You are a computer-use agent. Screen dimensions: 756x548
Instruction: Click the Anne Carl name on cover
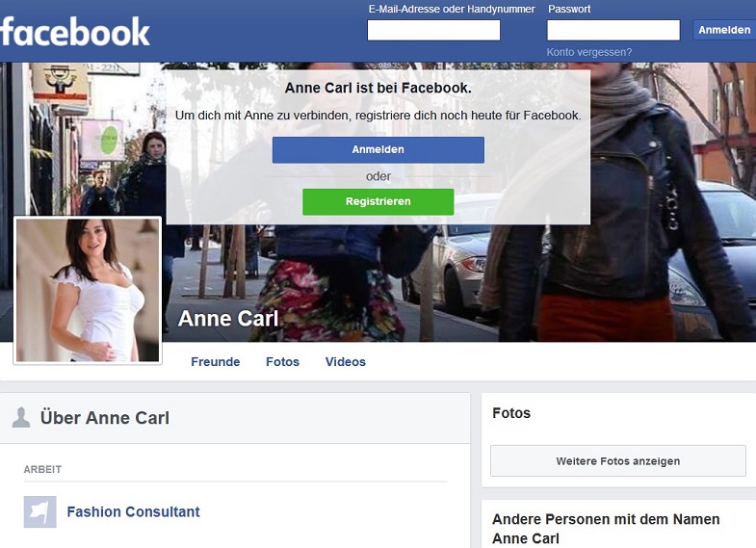[228, 318]
